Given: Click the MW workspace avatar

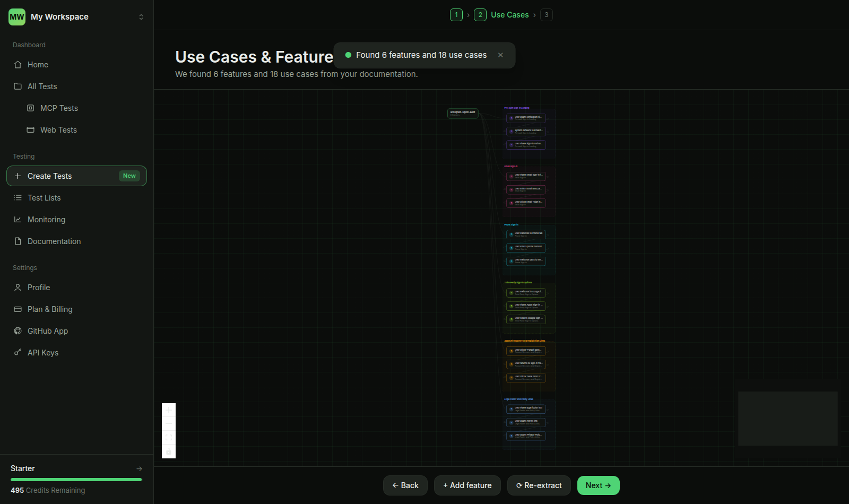Looking at the screenshot, I should point(17,17).
